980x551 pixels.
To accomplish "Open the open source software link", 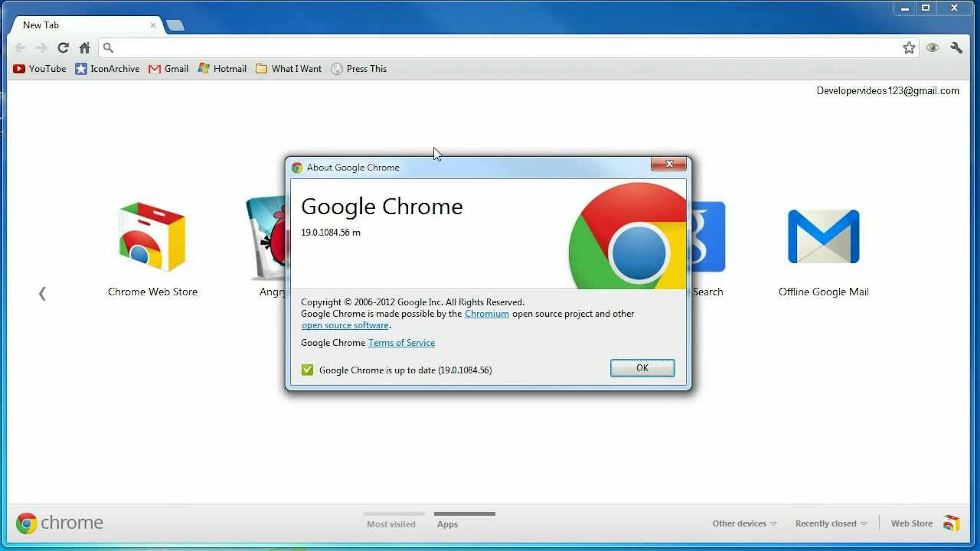I will (x=345, y=325).
